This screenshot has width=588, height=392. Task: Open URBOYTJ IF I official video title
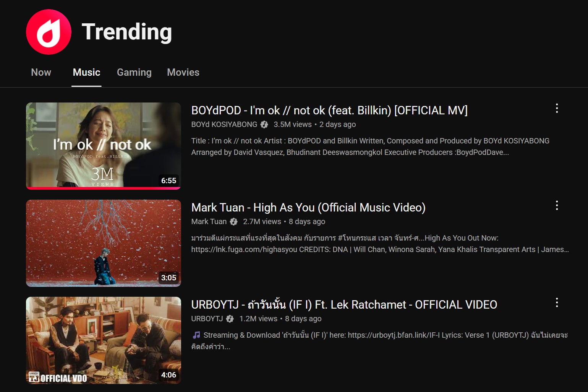click(x=344, y=305)
